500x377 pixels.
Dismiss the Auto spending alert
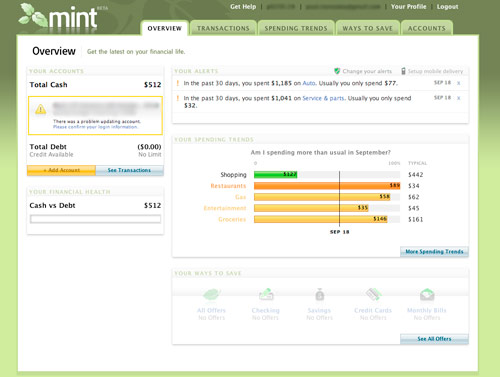(459, 83)
